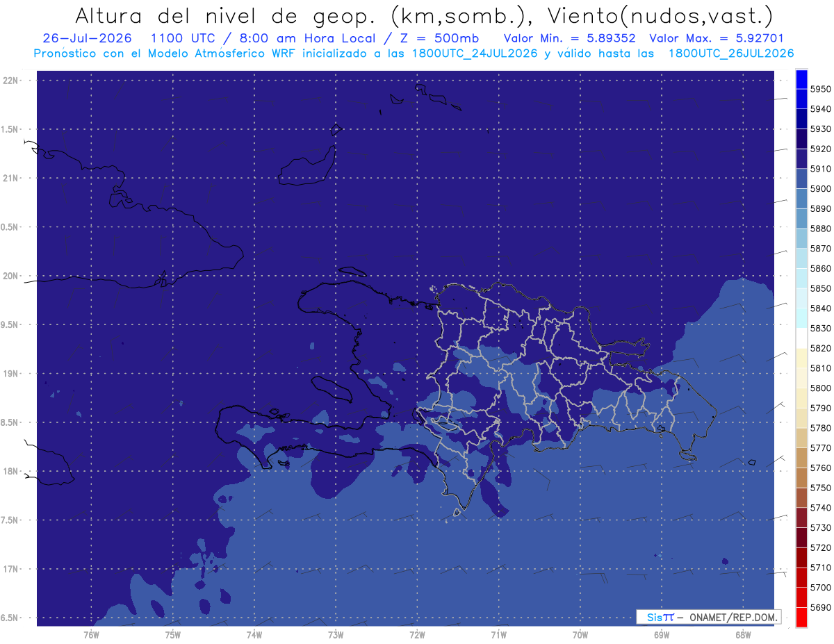
Task: Click the "5820" legend value
Action: (820, 348)
